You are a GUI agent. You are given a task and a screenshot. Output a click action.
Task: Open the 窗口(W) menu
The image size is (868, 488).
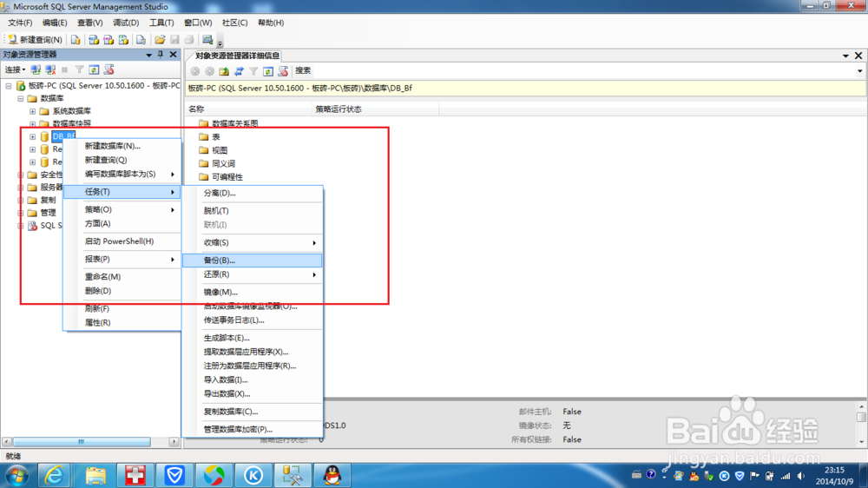pos(198,23)
